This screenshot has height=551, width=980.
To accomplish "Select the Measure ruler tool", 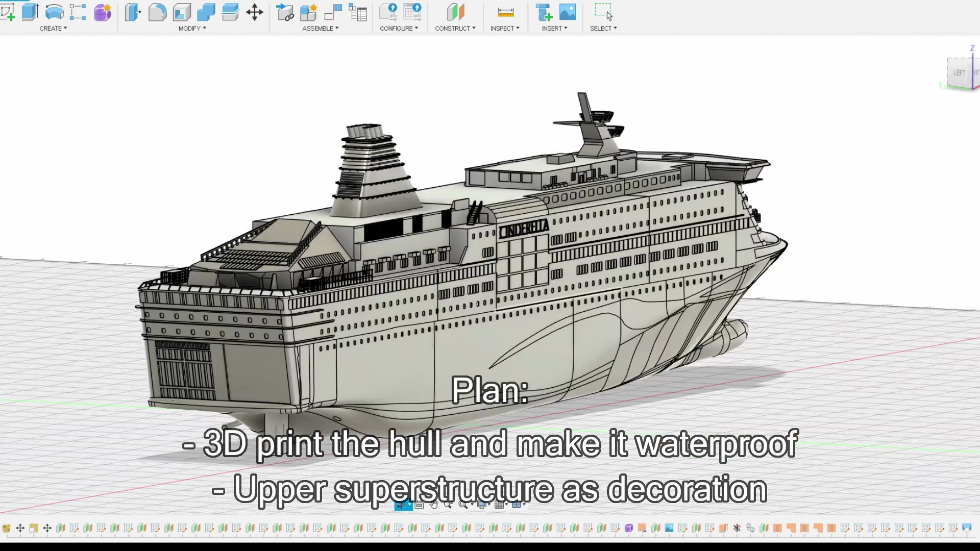I will coord(505,12).
